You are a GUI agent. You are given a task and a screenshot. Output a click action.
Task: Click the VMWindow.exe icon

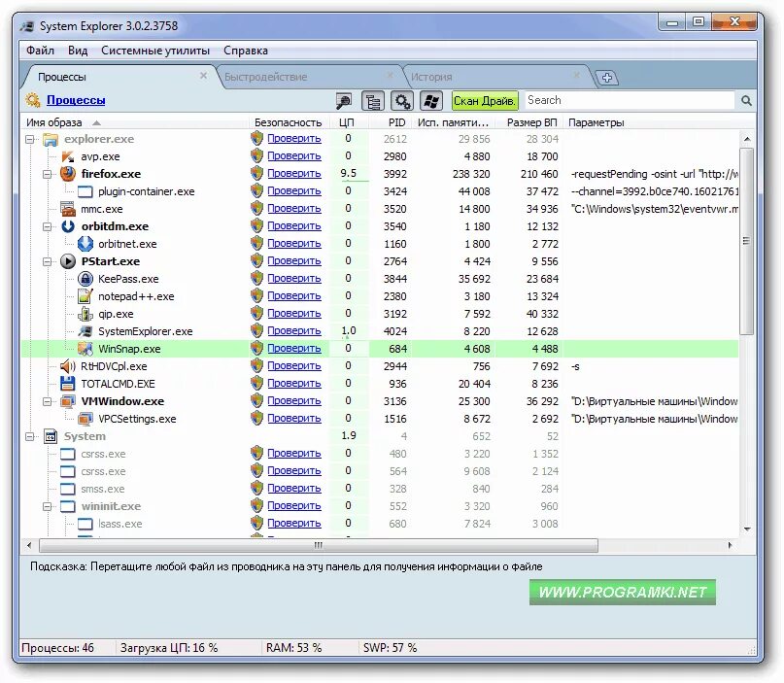point(68,401)
